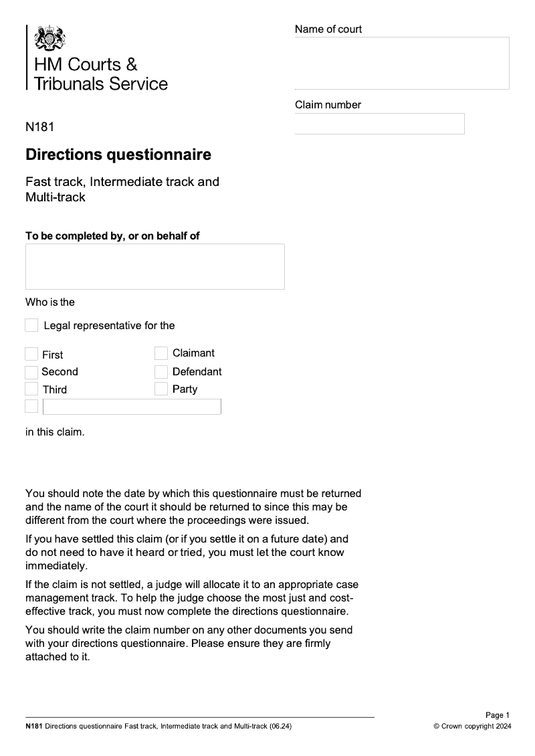
Task: Select the Claimant checkbox
Action: (x=161, y=353)
